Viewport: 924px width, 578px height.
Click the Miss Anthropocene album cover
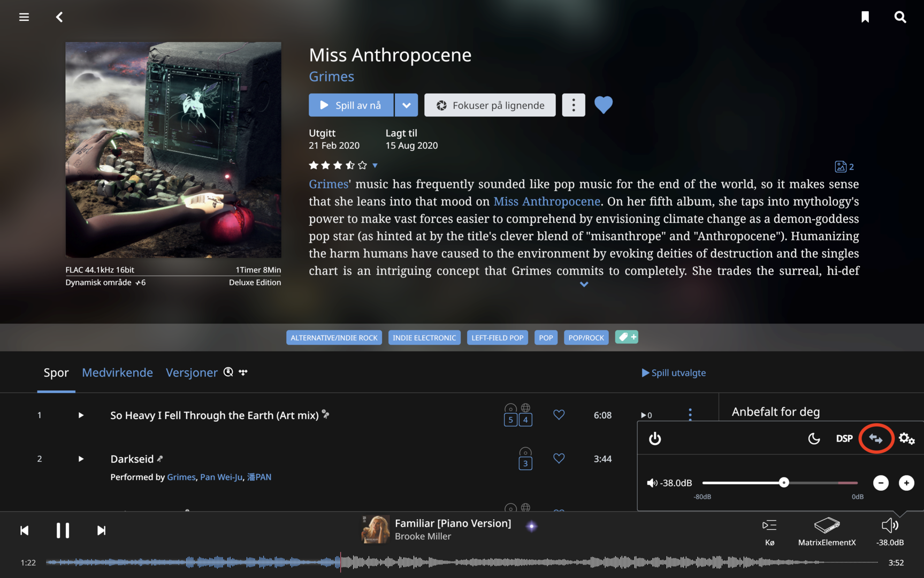coord(173,150)
